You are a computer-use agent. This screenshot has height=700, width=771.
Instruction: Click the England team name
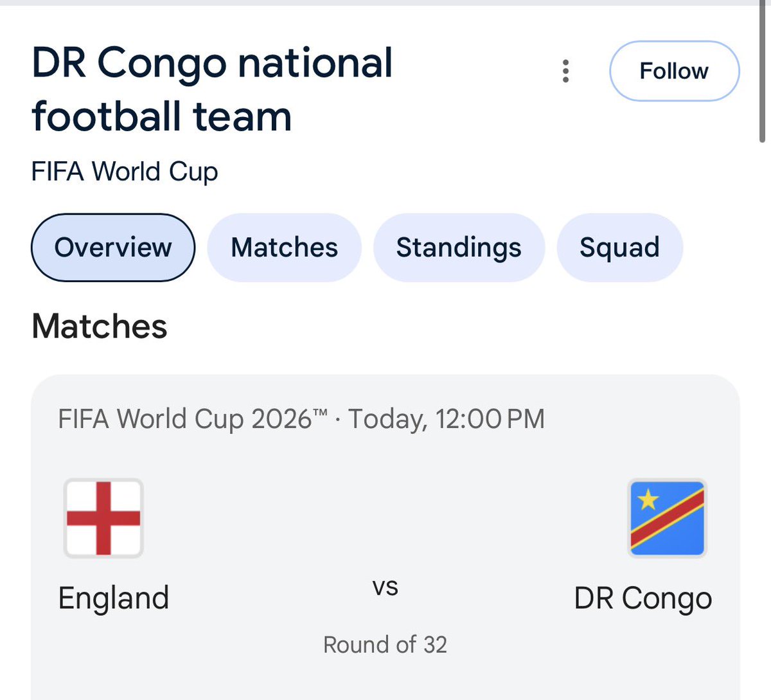114,598
